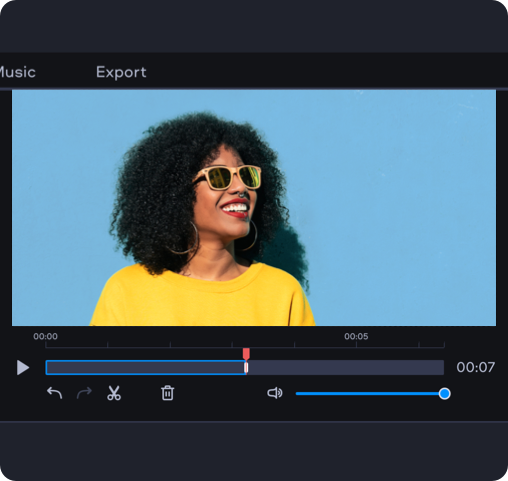Undo the last edit
The width and height of the screenshot is (508, 481).
pyautogui.click(x=55, y=393)
